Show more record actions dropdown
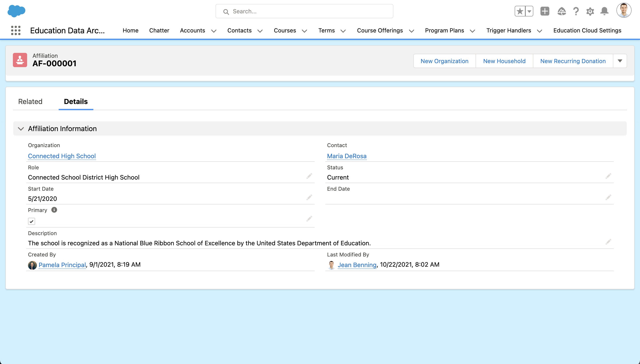Viewport: 640px width, 364px height. click(x=620, y=61)
